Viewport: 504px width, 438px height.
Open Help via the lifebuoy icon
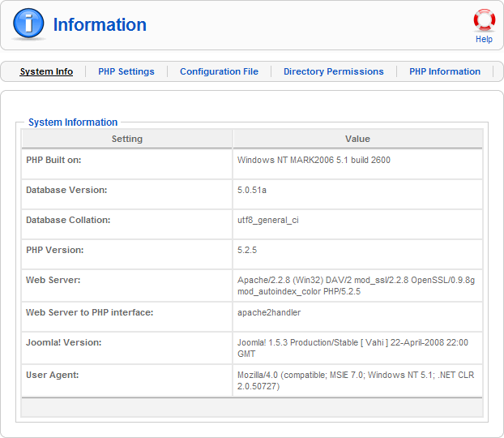tap(484, 20)
